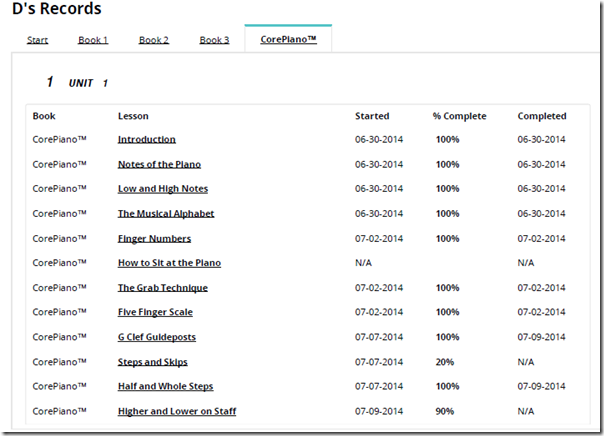Click started date 07-02-2014 for Finger Numbers
Viewport: 604px width, 436px height.
379,239
